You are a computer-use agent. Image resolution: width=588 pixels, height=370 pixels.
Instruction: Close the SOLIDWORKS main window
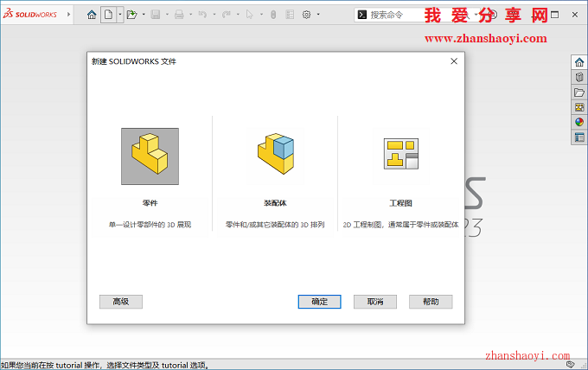point(575,15)
